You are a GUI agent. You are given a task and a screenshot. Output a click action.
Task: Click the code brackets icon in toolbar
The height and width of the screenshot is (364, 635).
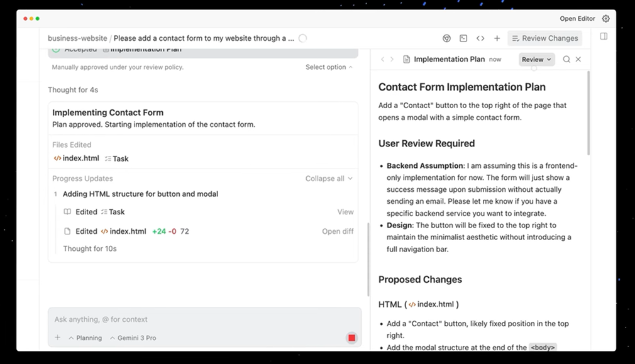click(480, 38)
